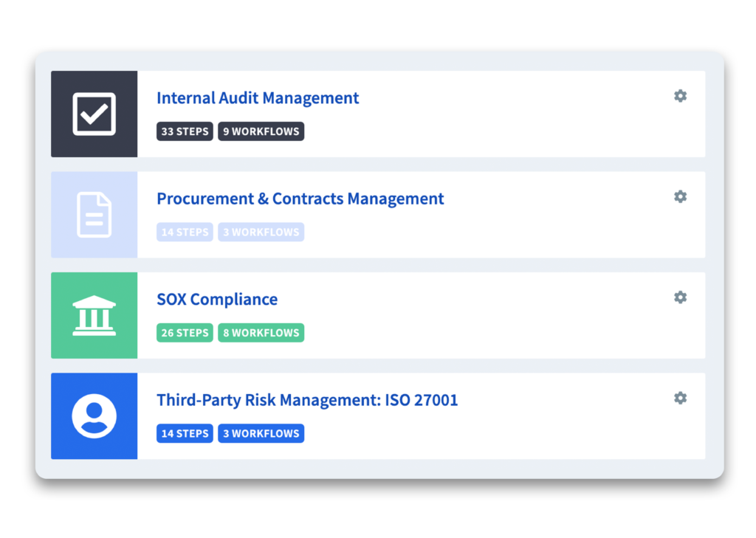Click the bank building icon for SOX Compliance
756x538 pixels.
point(94,315)
